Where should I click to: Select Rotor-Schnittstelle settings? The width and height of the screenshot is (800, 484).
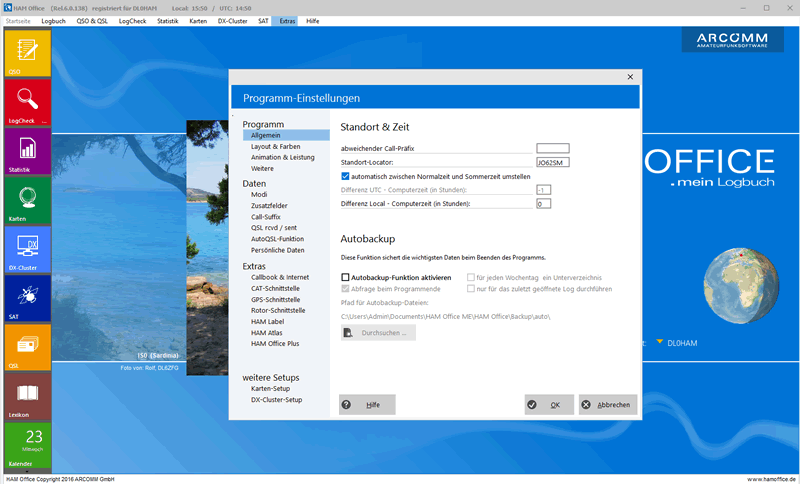(278, 310)
